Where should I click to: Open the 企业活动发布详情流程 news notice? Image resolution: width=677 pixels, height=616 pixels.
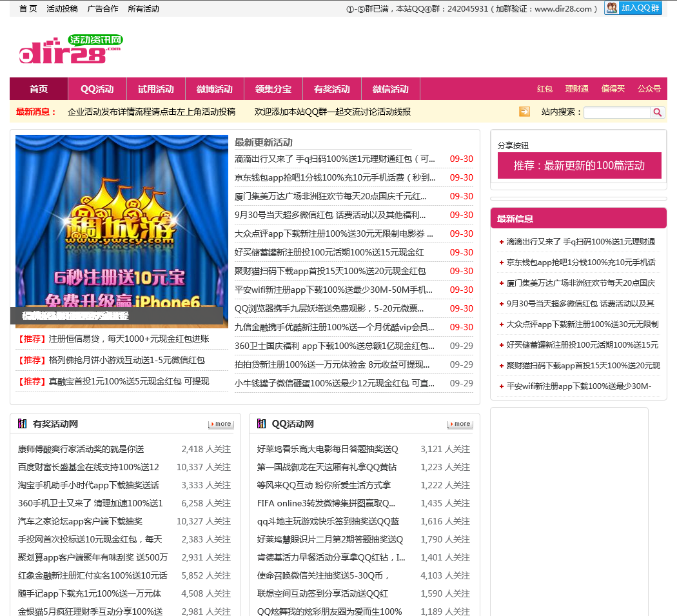click(x=152, y=112)
